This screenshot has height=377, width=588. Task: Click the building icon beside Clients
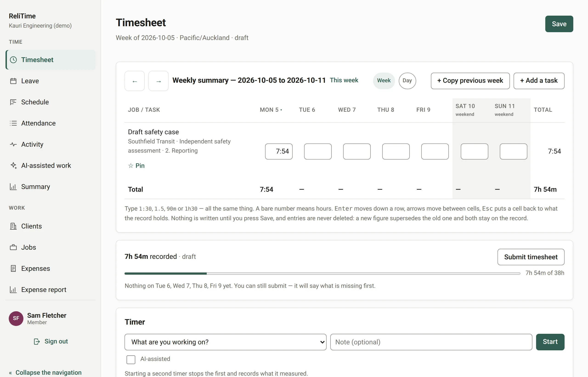pos(13,226)
